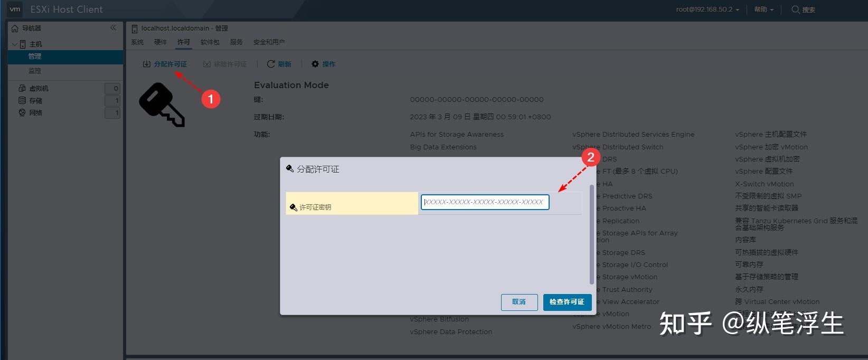The image size is (868, 360).
Task: Click virtual machines count badge 0
Action: pyautogui.click(x=112, y=89)
